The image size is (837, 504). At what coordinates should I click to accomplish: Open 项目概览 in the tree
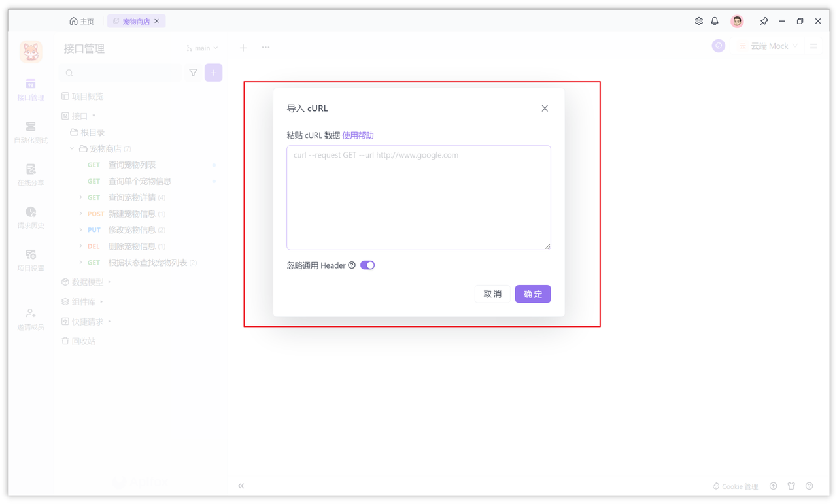coord(82,96)
